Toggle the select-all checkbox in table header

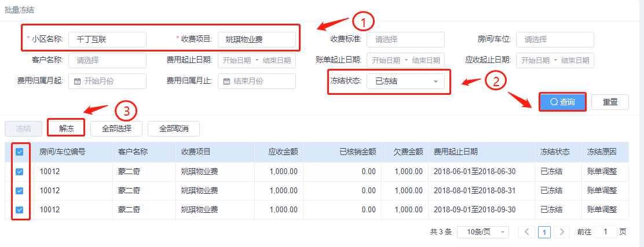pyautogui.click(x=19, y=152)
